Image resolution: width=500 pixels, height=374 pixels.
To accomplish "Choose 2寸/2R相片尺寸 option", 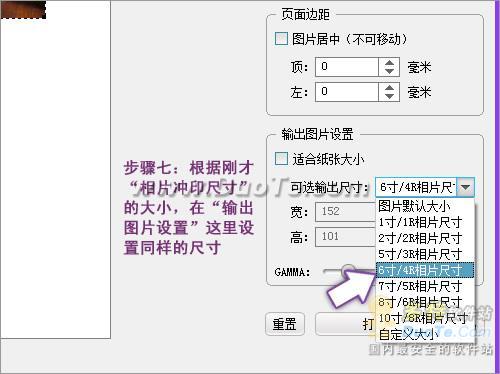I will pyautogui.click(x=425, y=238).
